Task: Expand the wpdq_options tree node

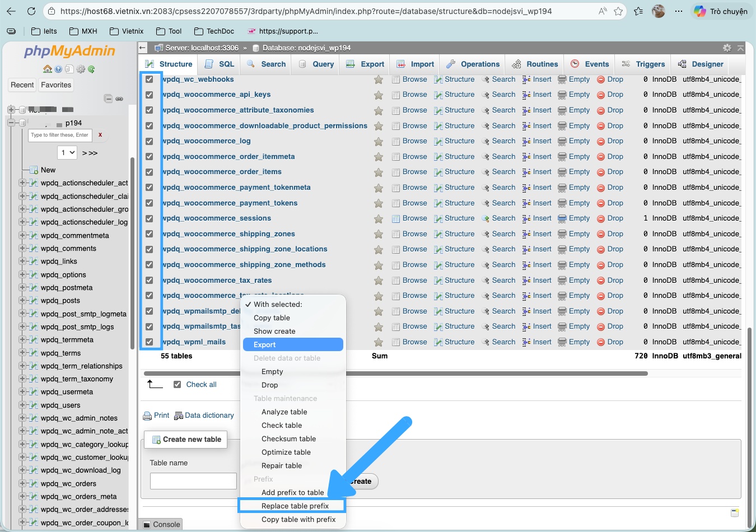Action: [22, 274]
